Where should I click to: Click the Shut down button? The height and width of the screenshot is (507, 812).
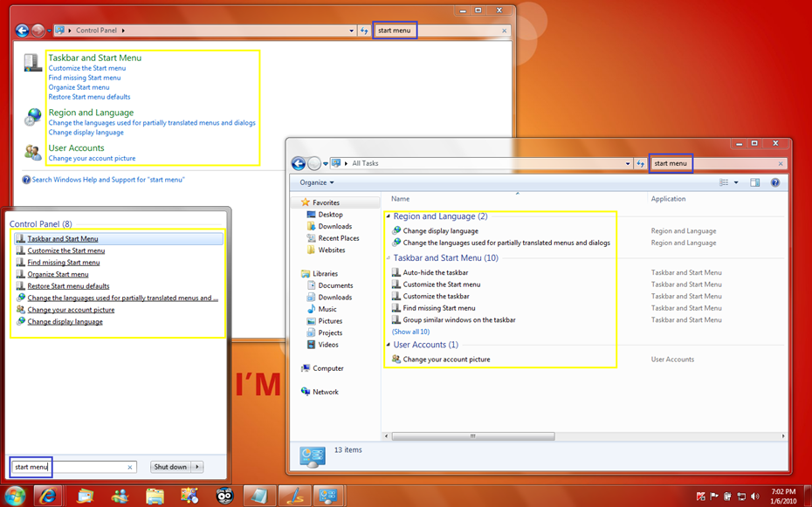(x=170, y=467)
